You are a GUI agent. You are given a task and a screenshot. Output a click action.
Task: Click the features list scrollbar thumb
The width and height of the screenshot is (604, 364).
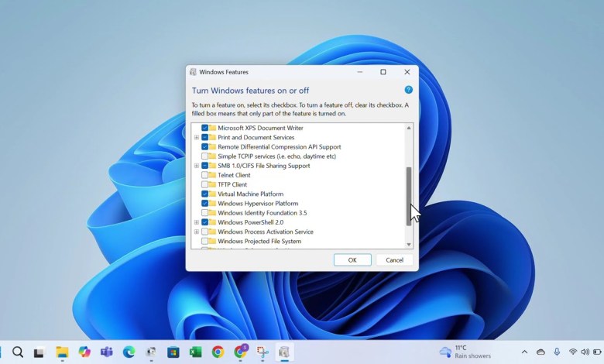click(x=409, y=196)
